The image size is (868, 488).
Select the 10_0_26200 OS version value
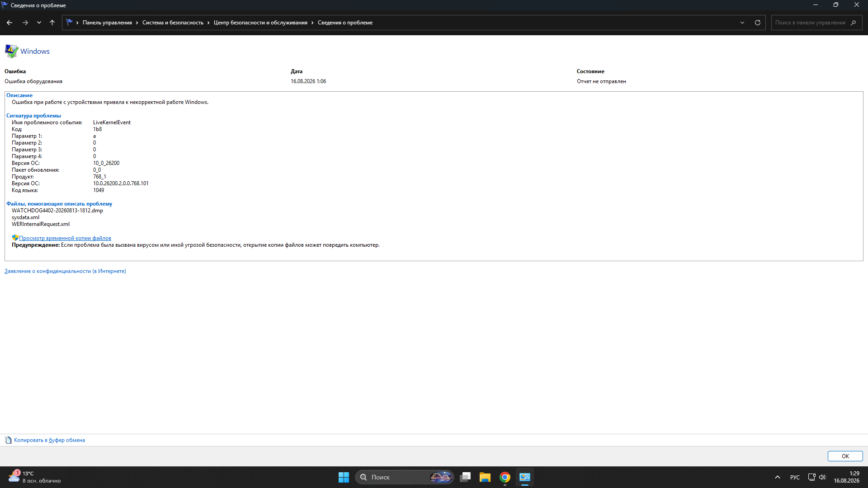[106, 163]
